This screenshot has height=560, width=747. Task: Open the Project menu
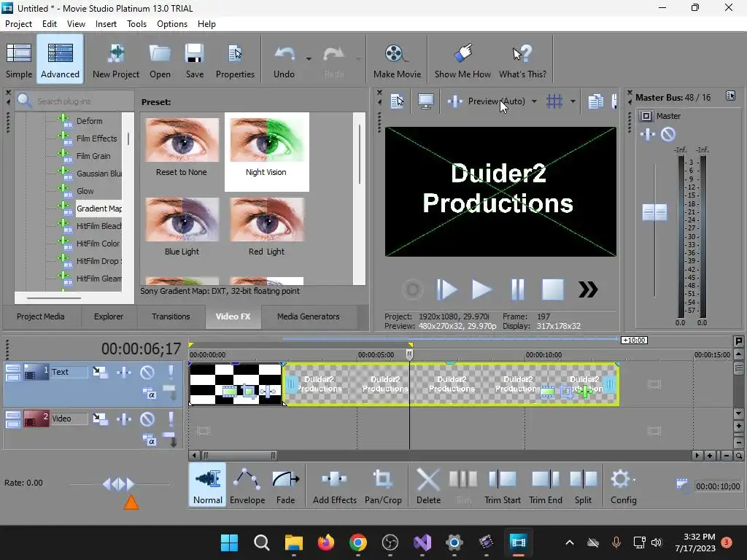(x=18, y=24)
